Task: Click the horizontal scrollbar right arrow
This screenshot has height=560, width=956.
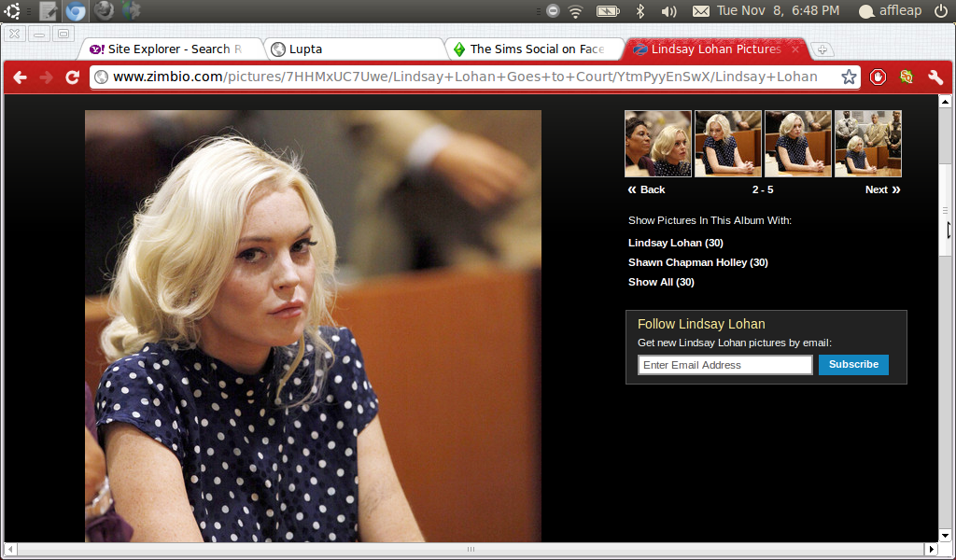Action: click(931, 549)
